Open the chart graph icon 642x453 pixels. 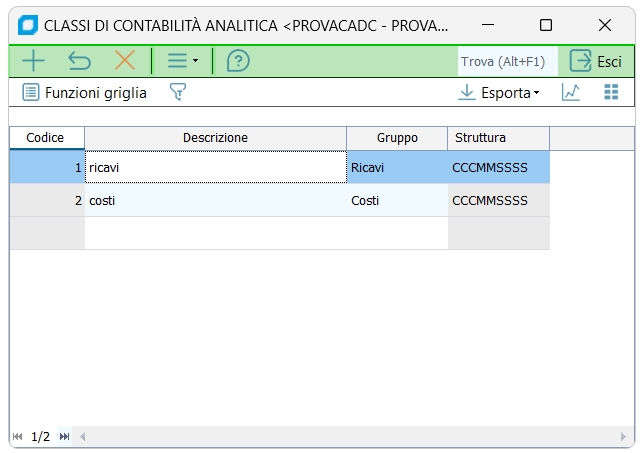coord(571,93)
